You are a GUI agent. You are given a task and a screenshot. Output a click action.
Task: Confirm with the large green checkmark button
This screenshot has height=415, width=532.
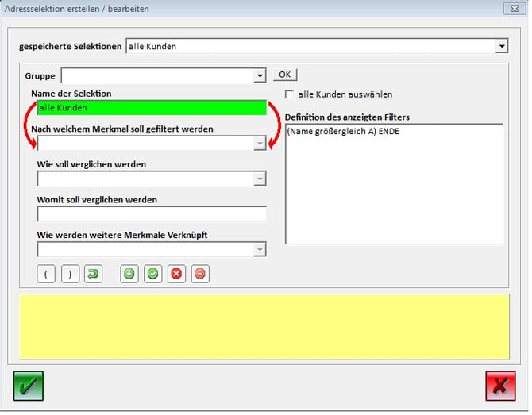(29, 386)
